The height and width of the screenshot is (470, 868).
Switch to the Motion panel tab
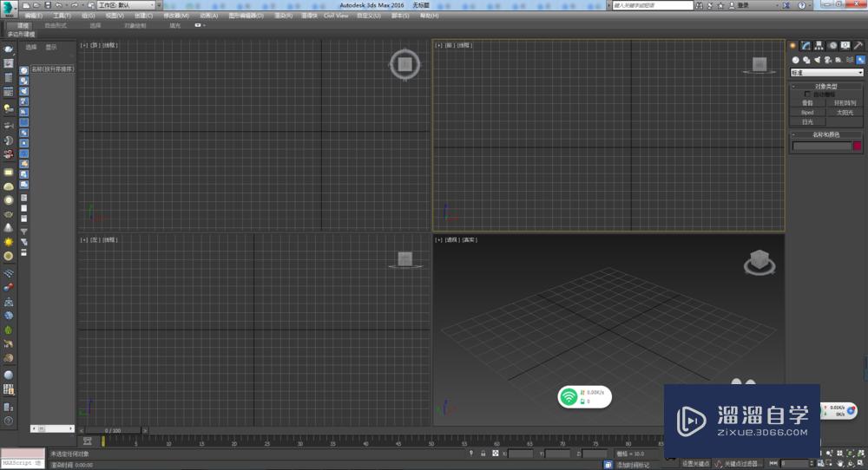[x=832, y=45]
